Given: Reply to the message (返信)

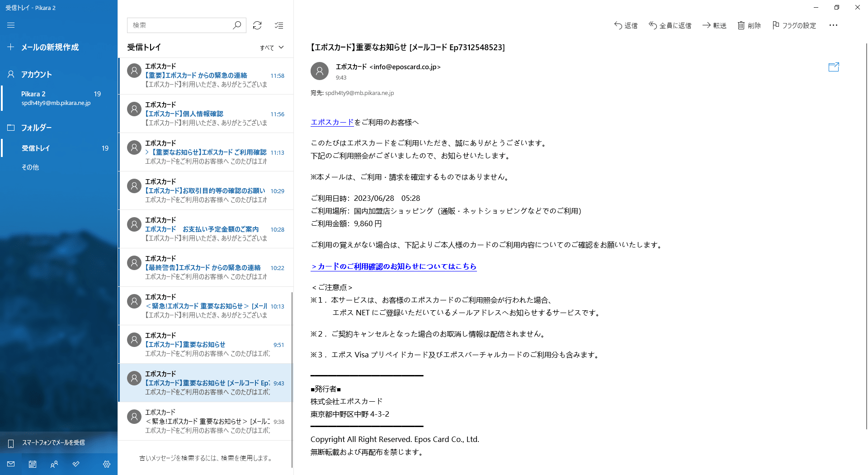Looking at the screenshot, I should 626,25.
